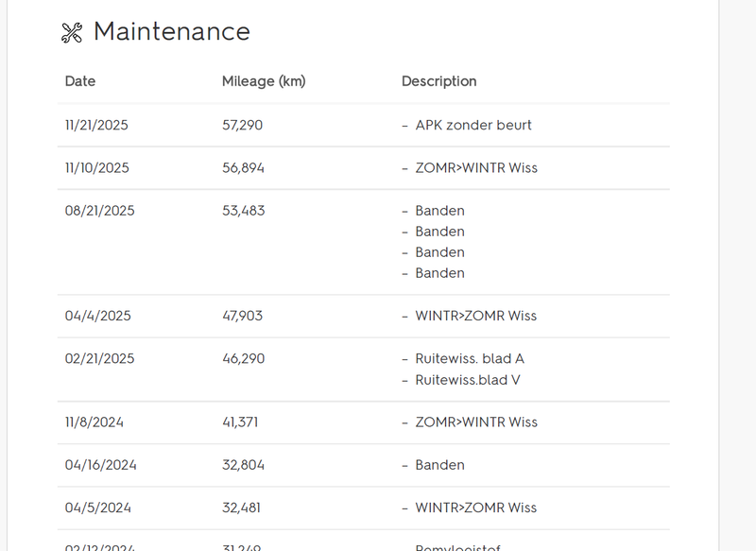Click the APK zonder beurt description

(x=472, y=125)
